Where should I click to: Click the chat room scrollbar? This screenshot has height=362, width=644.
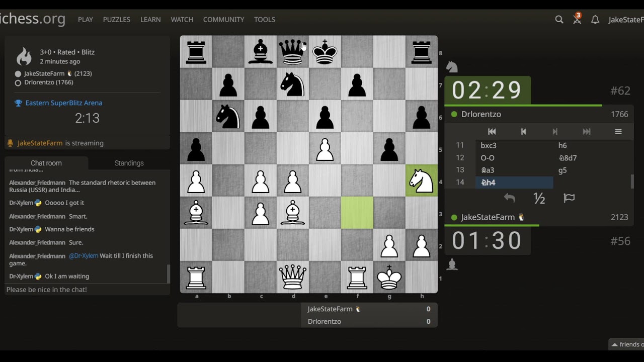(x=169, y=274)
